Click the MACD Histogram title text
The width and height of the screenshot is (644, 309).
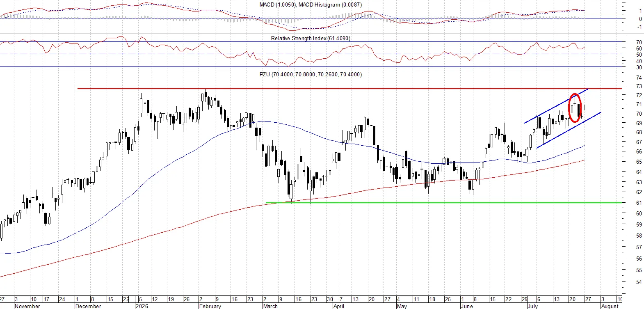(x=330, y=5)
